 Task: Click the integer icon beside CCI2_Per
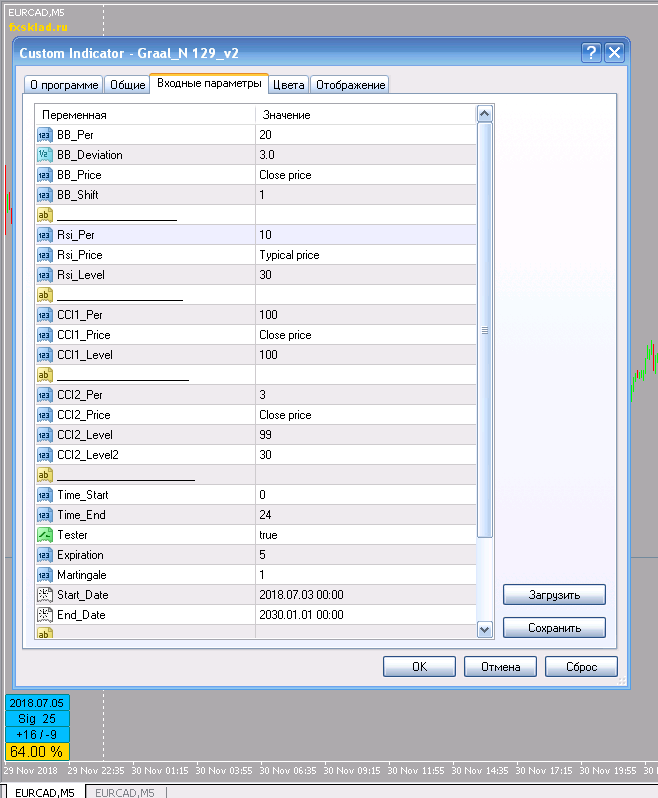(45, 395)
